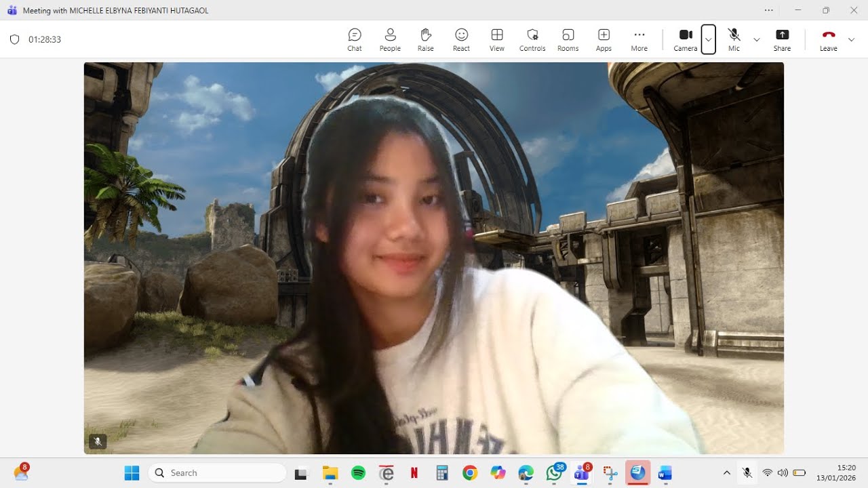Expand the Camera options dropdown arrow

[x=708, y=39]
